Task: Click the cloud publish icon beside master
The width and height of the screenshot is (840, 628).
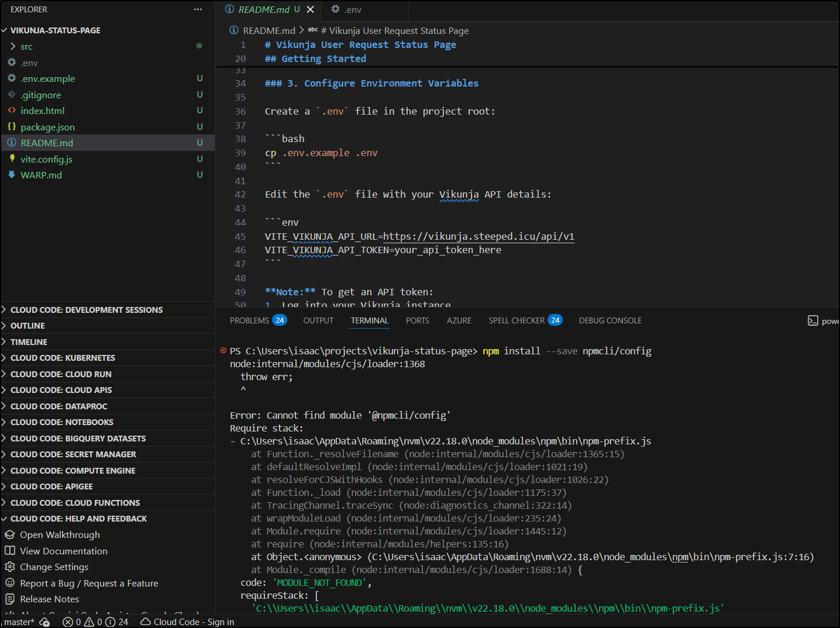Action: (44, 622)
